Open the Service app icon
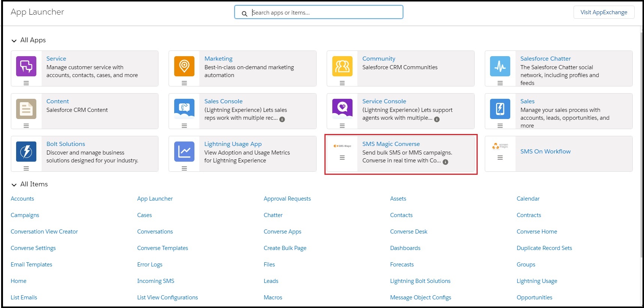This screenshot has width=644, height=308. click(x=26, y=66)
